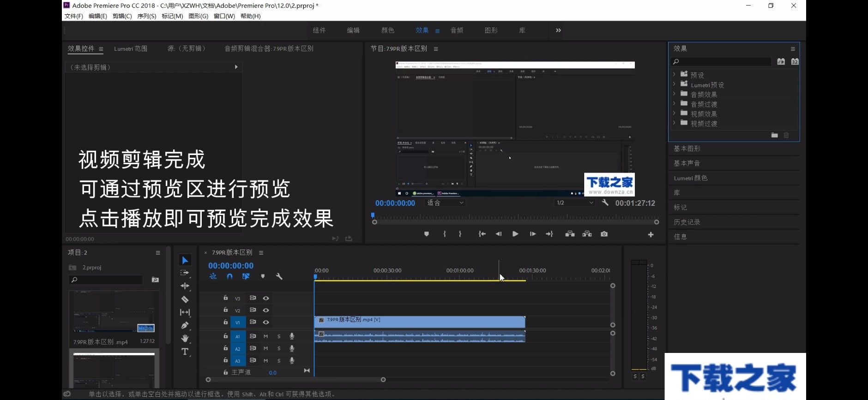This screenshot has width=868, height=400.
Task: Show more workspaces with double chevron
Action: [558, 30]
